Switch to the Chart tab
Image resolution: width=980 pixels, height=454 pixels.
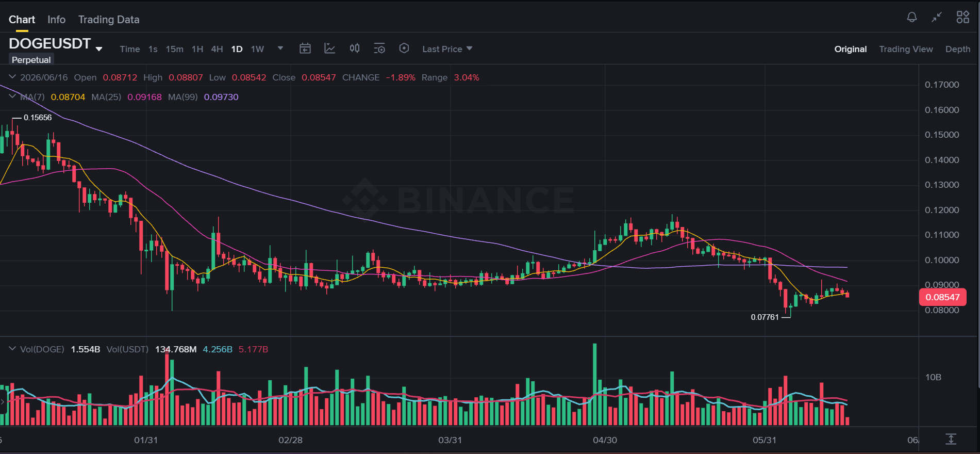(22, 20)
